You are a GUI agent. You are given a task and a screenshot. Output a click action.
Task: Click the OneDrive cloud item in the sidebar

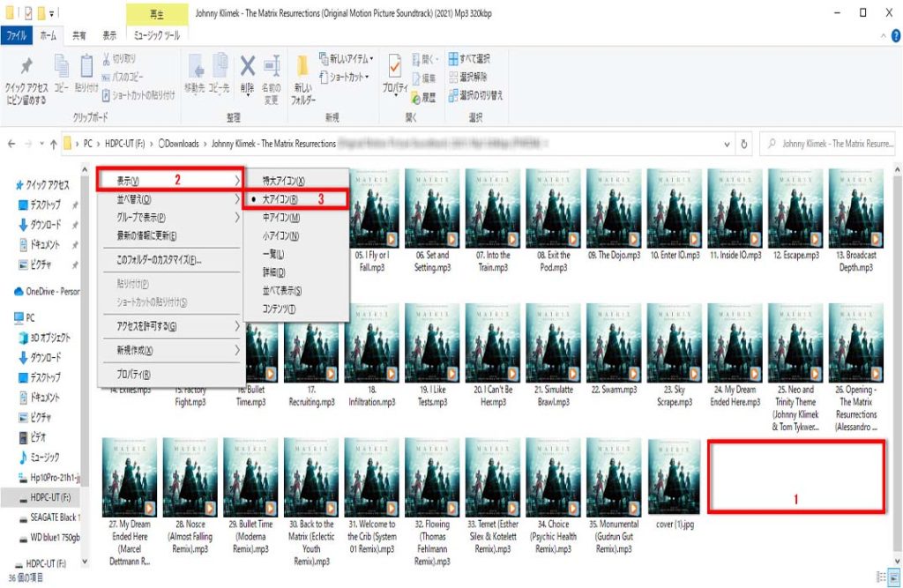[53, 291]
